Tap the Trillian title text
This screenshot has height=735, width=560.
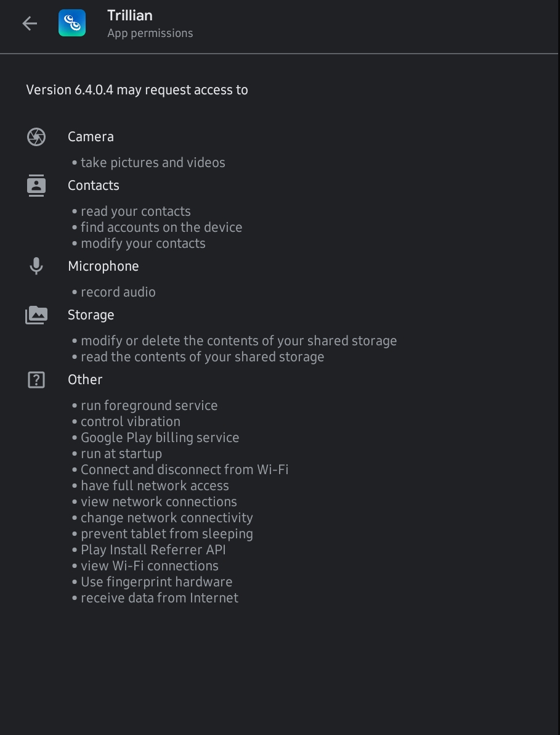tap(130, 15)
